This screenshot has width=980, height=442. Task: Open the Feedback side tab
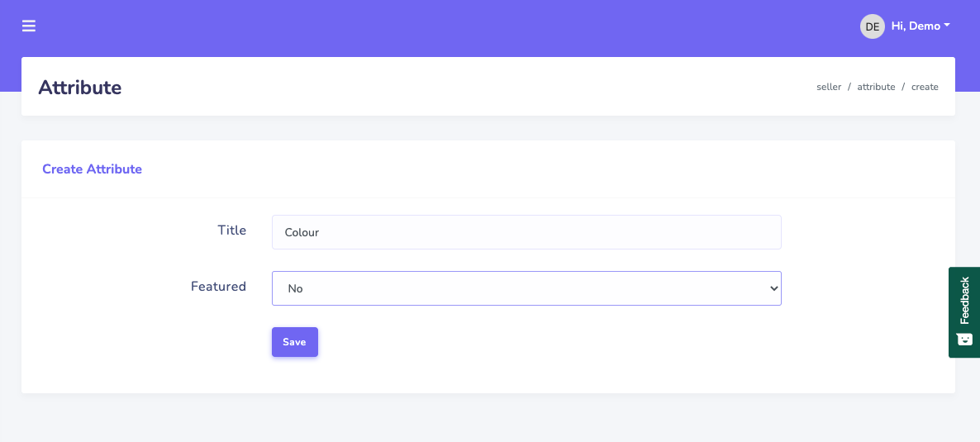[964, 312]
